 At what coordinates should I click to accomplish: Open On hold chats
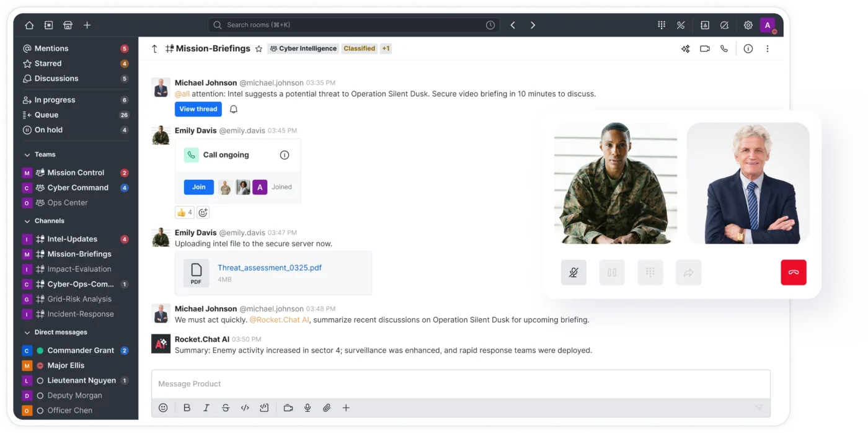(76, 130)
